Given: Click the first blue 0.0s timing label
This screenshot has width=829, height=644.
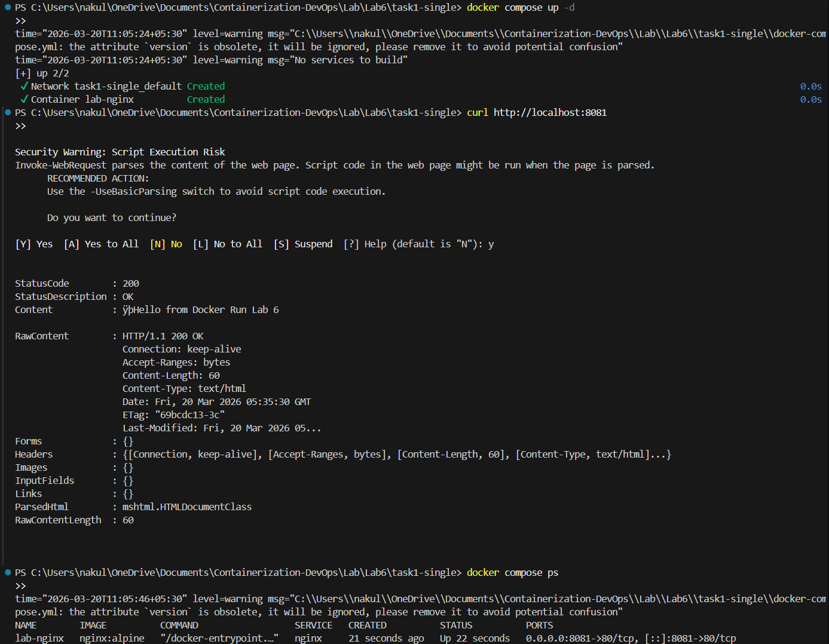Looking at the screenshot, I should pos(810,86).
